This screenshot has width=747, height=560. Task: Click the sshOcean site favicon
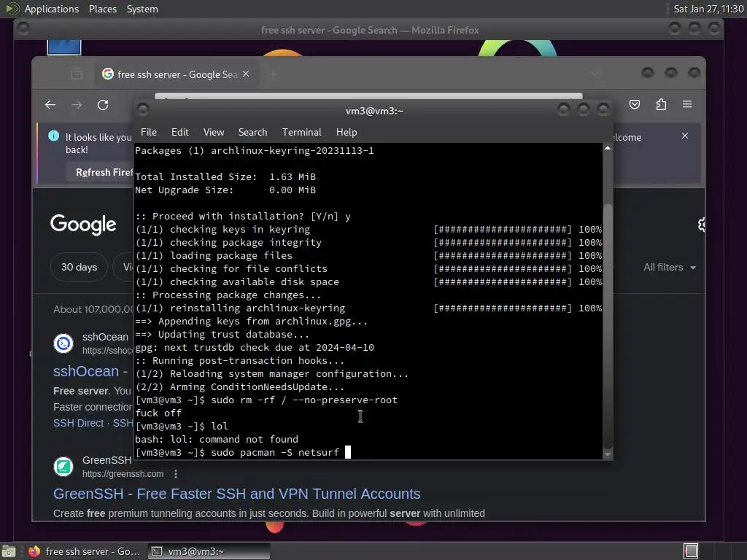pyautogui.click(x=63, y=343)
